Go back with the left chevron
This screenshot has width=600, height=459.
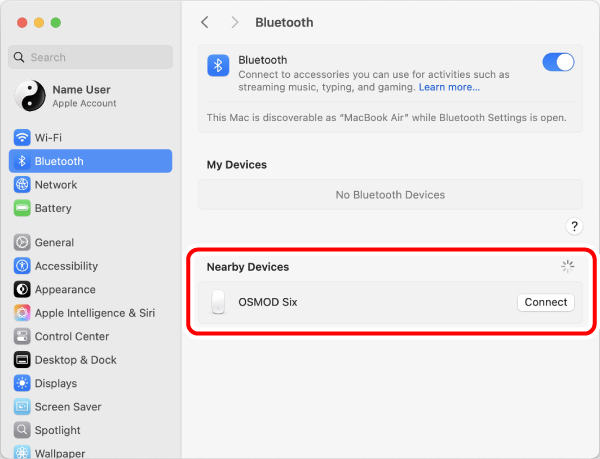click(x=205, y=22)
